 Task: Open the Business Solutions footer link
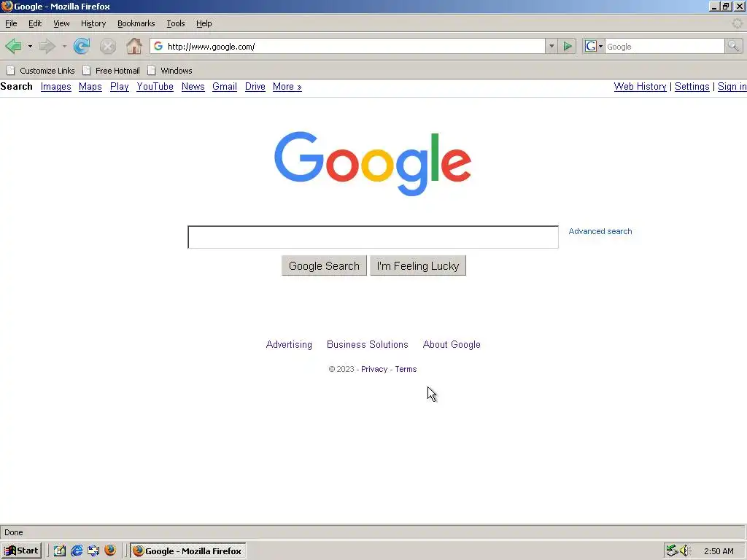point(368,345)
